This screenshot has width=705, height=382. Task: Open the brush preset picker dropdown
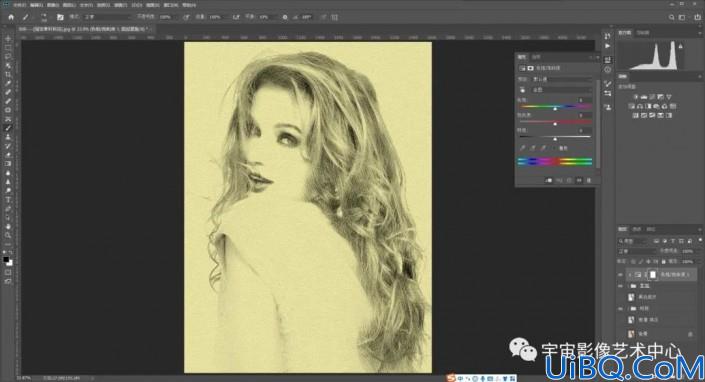44,17
